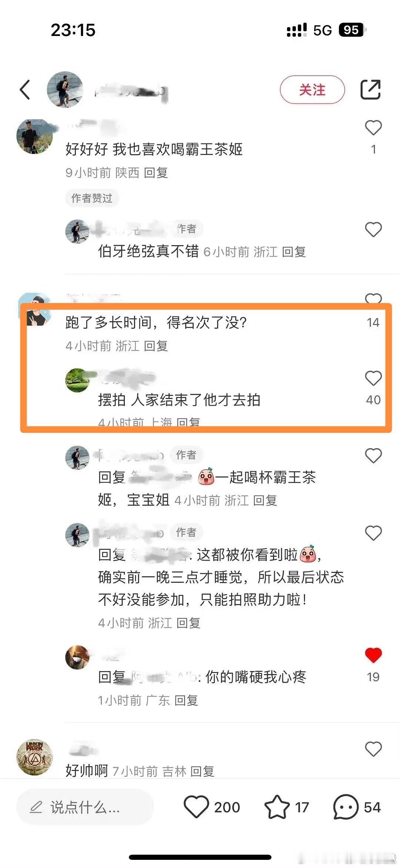Like the post via bottom heart showing 200
400x868 pixels.
(x=196, y=807)
